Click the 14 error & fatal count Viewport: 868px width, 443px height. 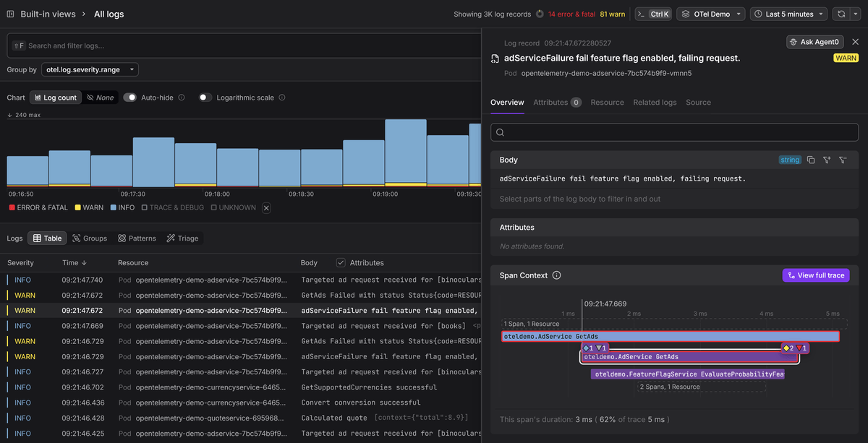point(572,14)
